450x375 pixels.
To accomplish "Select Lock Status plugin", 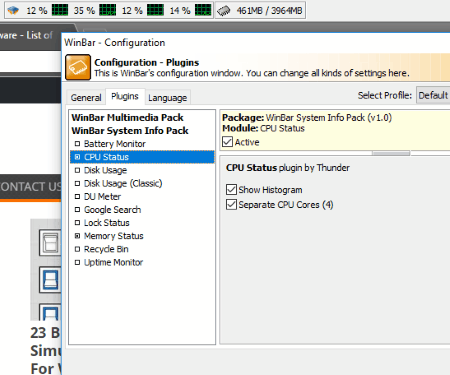I will (x=107, y=223).
